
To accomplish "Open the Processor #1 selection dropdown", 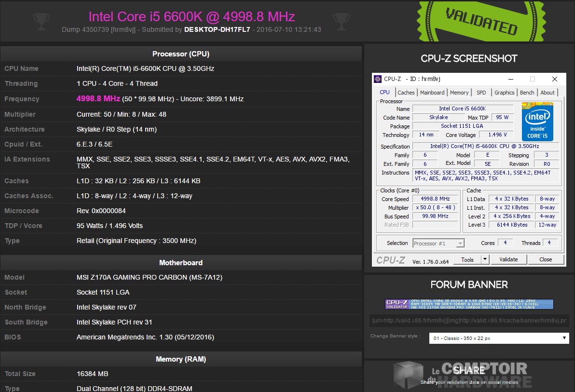I will pyautogui.click(x=438, y=243).
